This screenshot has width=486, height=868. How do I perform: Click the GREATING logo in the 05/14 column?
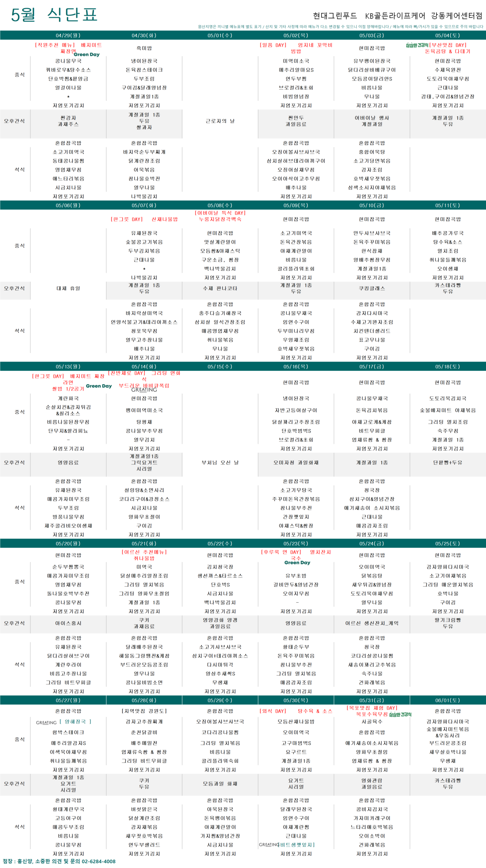[144, 390]
